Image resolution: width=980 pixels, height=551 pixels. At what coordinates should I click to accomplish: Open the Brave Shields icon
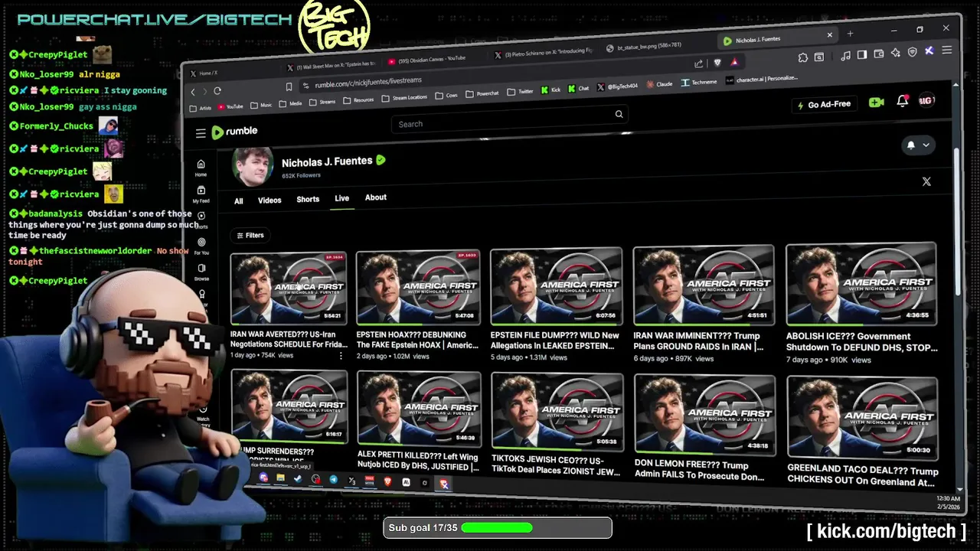[717, 63]
